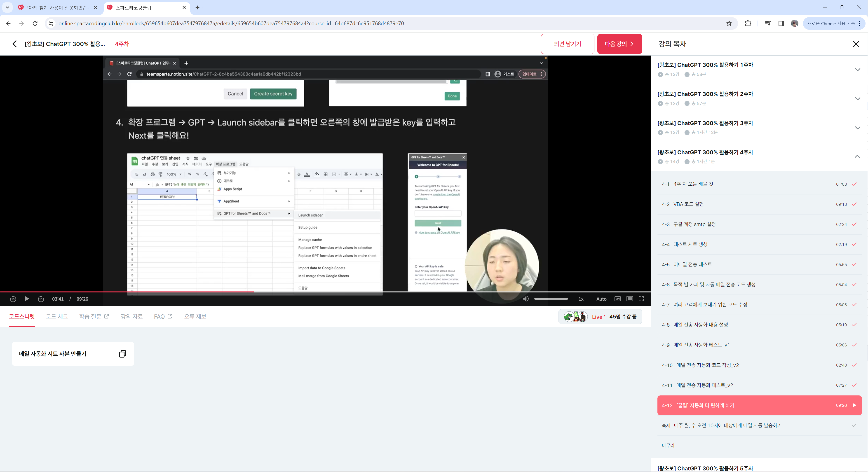Bookmark this page with the star icon

click(x=729, y=23)
